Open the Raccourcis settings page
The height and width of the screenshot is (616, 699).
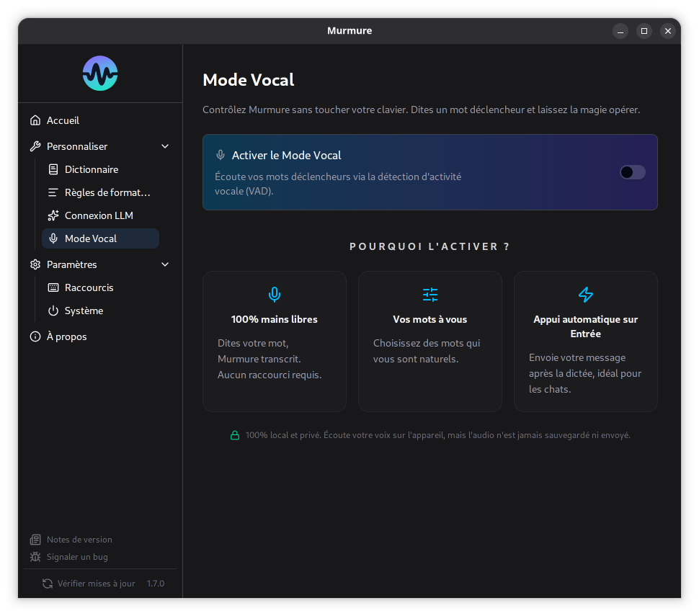(x=89, y=287)
